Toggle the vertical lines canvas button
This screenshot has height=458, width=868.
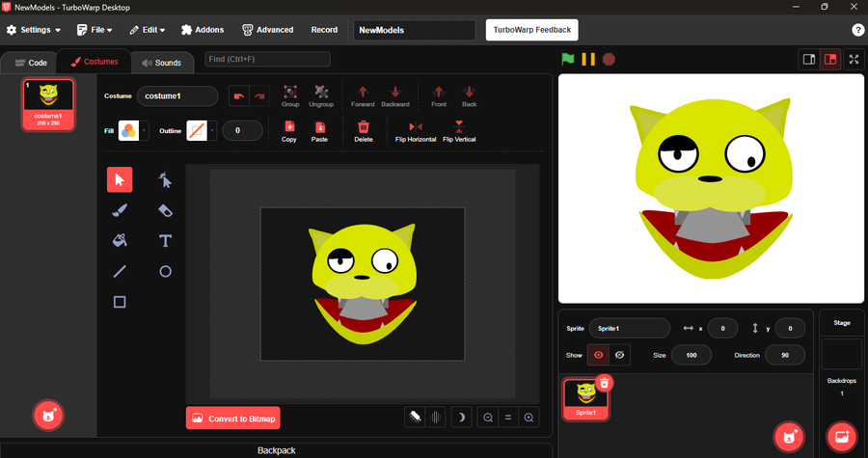click(x=435, y=418)
